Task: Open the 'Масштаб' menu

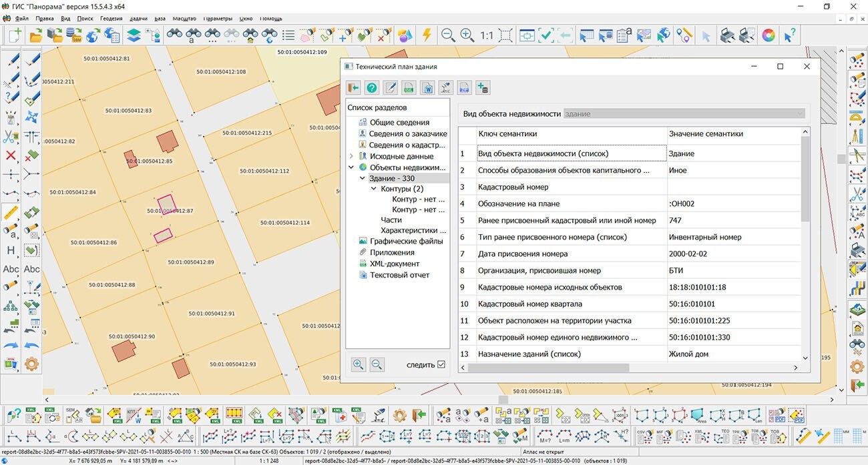Action: 184,19
